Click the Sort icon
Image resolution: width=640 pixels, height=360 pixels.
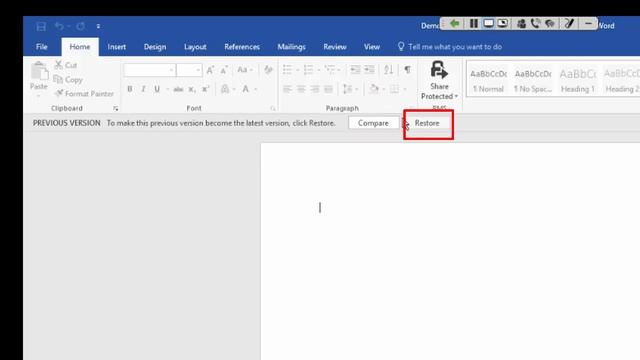pyautogui.click(x=388, y=70)
